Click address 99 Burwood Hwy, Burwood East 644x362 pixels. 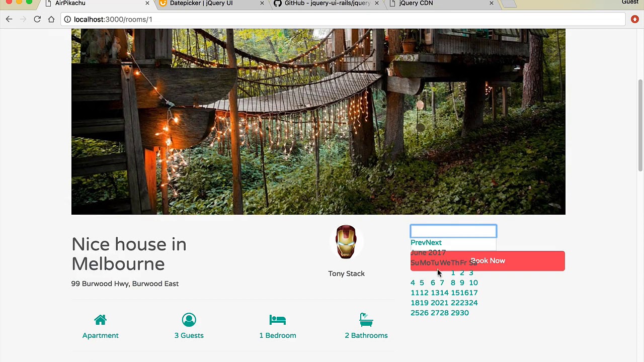tap(125, 284)
